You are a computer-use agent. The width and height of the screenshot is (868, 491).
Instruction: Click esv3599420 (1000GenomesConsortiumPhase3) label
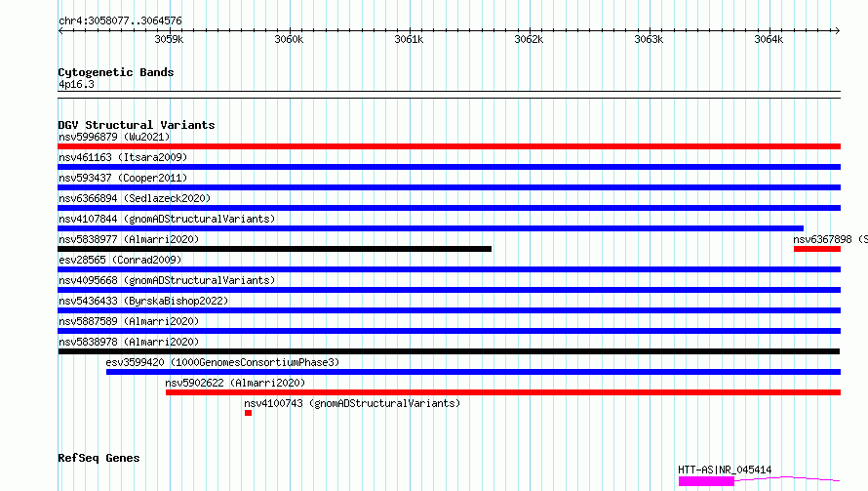222,362
